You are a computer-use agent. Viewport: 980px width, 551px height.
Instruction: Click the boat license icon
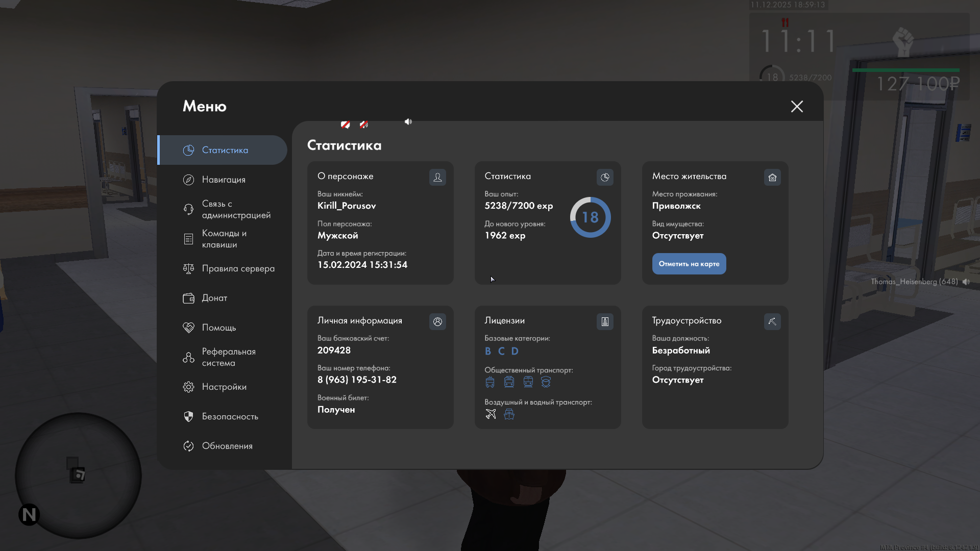tap(509, 414)
